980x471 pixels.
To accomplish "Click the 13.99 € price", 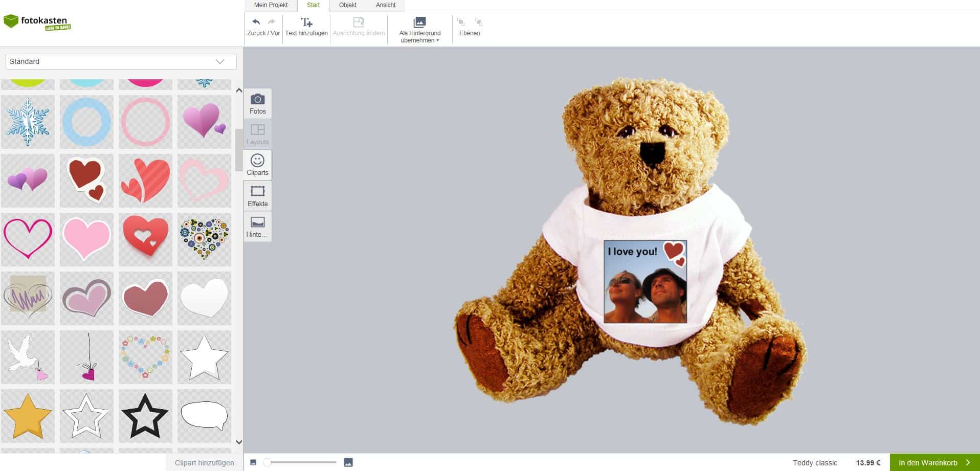I will pyautogui.click(x=868, y=463).
